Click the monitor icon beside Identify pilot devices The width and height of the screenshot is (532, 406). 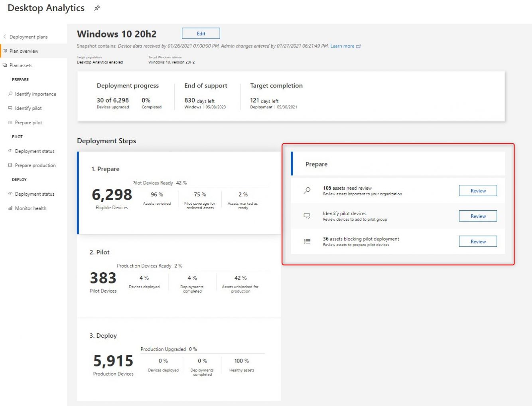point(307,216)
